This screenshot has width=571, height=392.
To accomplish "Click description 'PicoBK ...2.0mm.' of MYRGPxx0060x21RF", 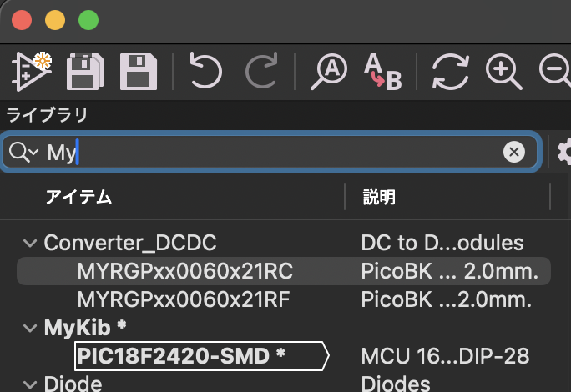I will [x=447, y=299].
